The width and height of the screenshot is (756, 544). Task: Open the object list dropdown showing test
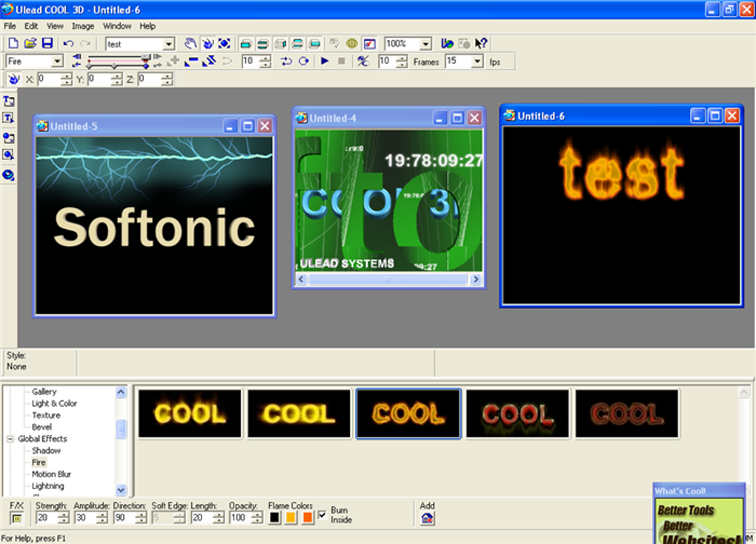click(168, 44)
